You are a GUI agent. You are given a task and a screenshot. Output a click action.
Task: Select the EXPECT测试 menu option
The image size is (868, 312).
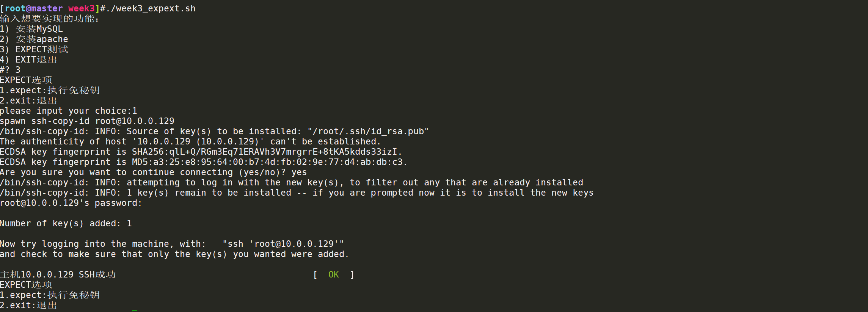tap(42, 49)
